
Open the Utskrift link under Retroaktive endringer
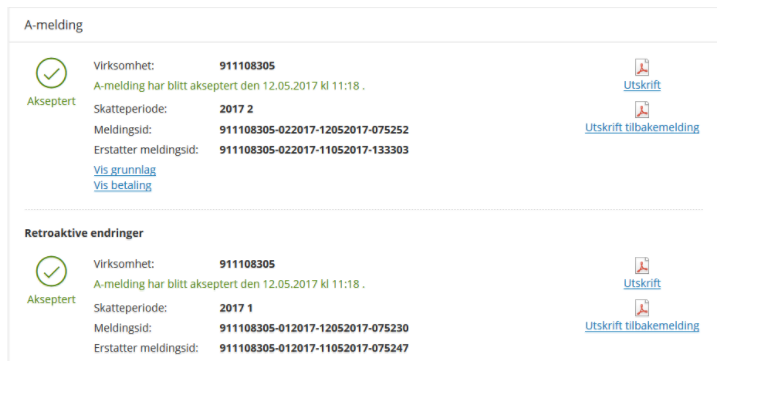pos(642,283)
